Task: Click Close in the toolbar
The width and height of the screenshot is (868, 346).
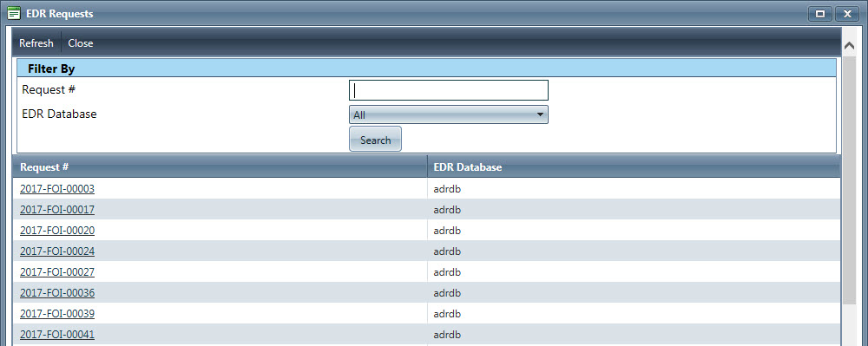Action: pos(81,43)
